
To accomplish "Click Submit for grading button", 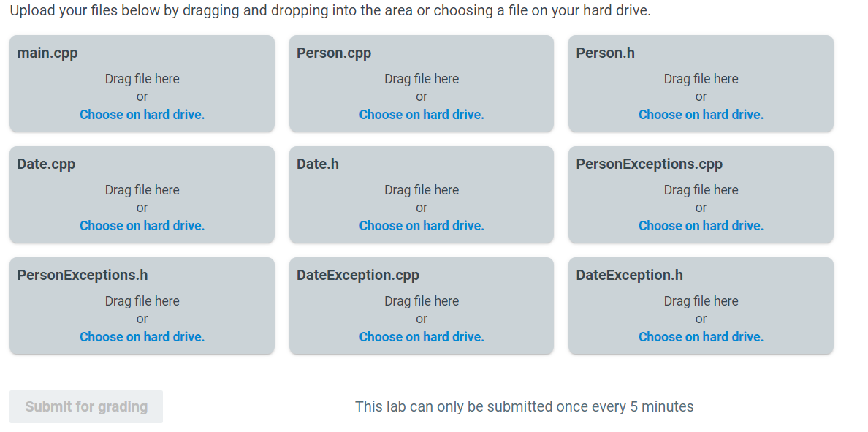I will [x=85, y=406].
